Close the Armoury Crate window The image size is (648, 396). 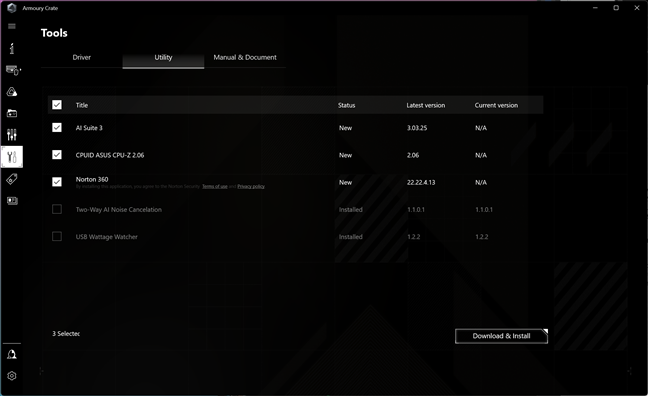pyautogui.click(x=637, y=8)
